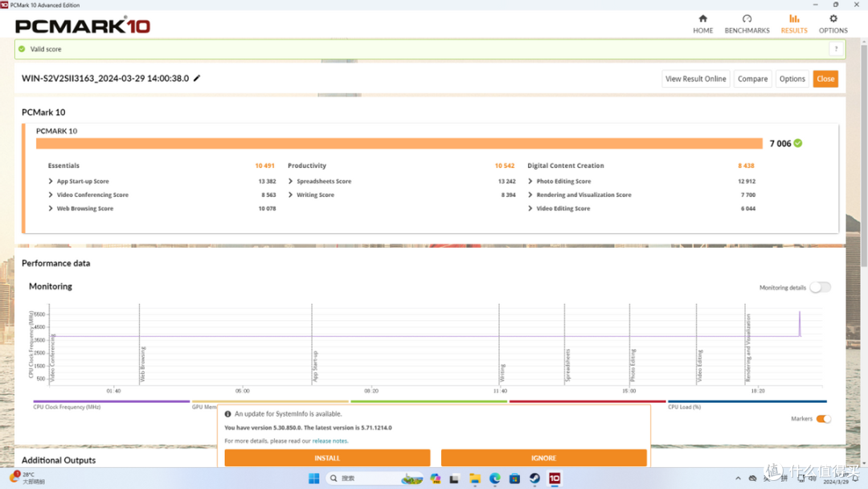Click the green legend bar in the chart
Screen dimensions: 868x489
[x=428, y=401]
